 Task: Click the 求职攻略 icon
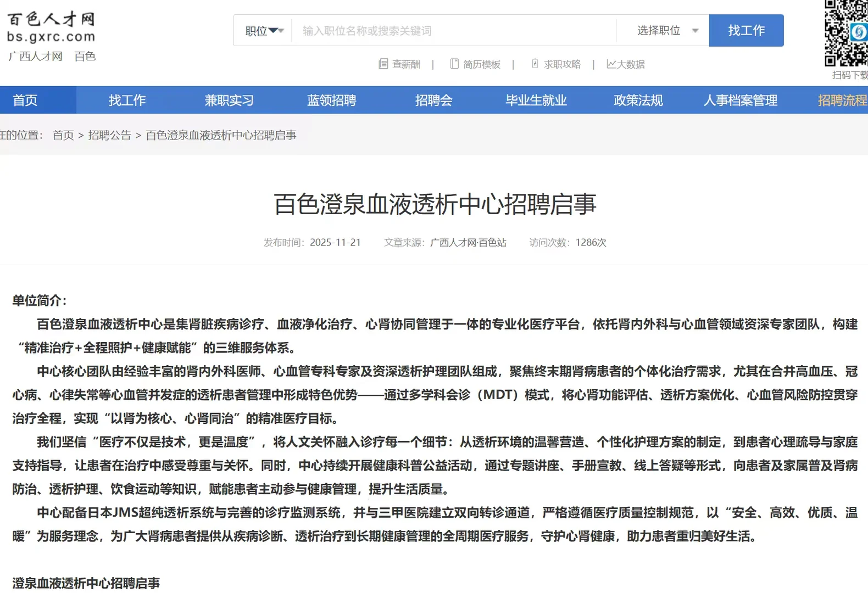(x=535, y=64)
